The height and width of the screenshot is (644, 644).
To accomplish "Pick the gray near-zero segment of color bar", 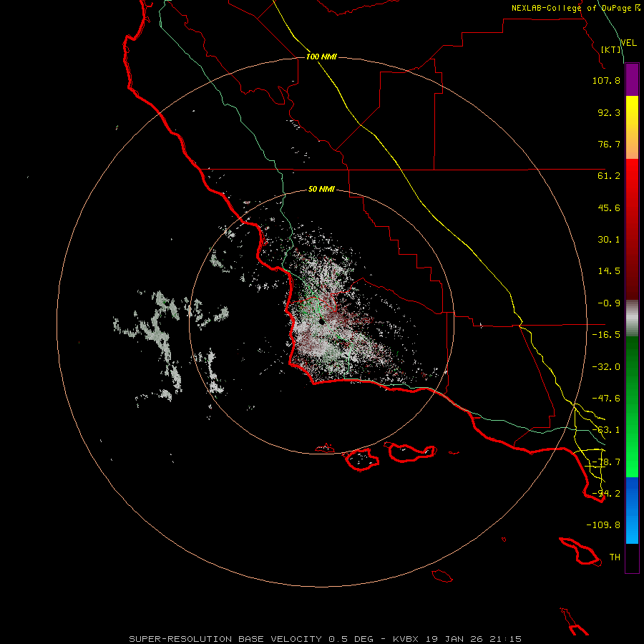I will pyautogui.click(x=632, y=318).
